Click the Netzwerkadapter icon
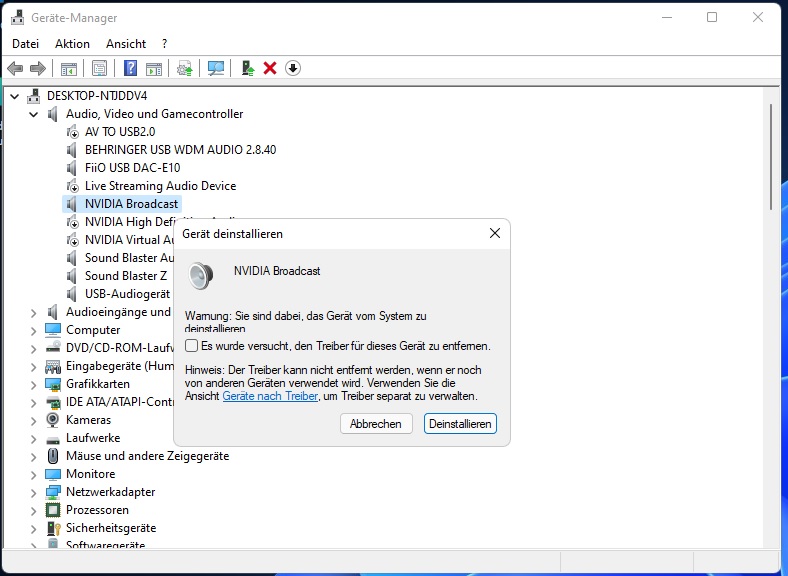Image resolution: width=788 pixels, height=576 pixels. 53,492
